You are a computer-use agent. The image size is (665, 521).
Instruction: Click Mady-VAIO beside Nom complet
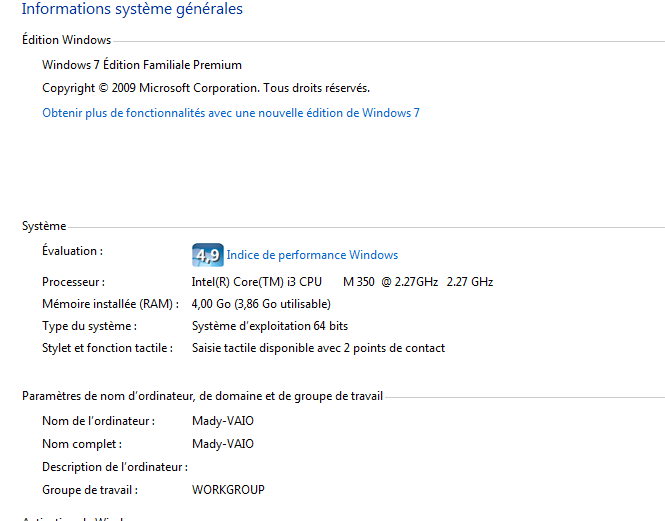click(223, 444)
